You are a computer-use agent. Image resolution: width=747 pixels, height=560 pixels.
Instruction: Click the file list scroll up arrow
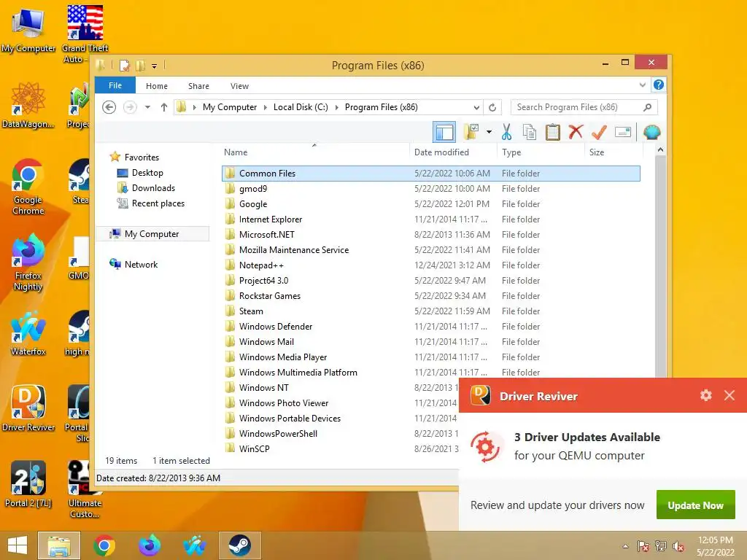pos(660,150)
